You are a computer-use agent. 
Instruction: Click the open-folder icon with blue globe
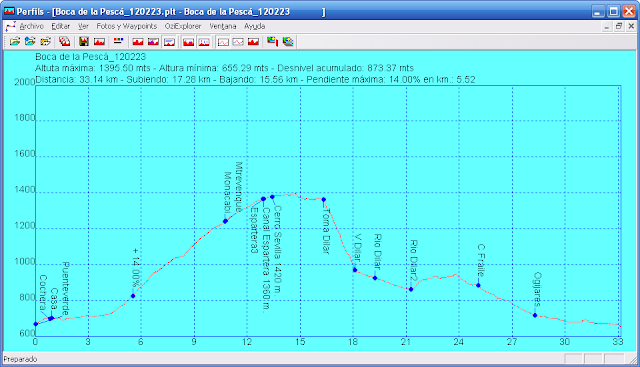30,42
